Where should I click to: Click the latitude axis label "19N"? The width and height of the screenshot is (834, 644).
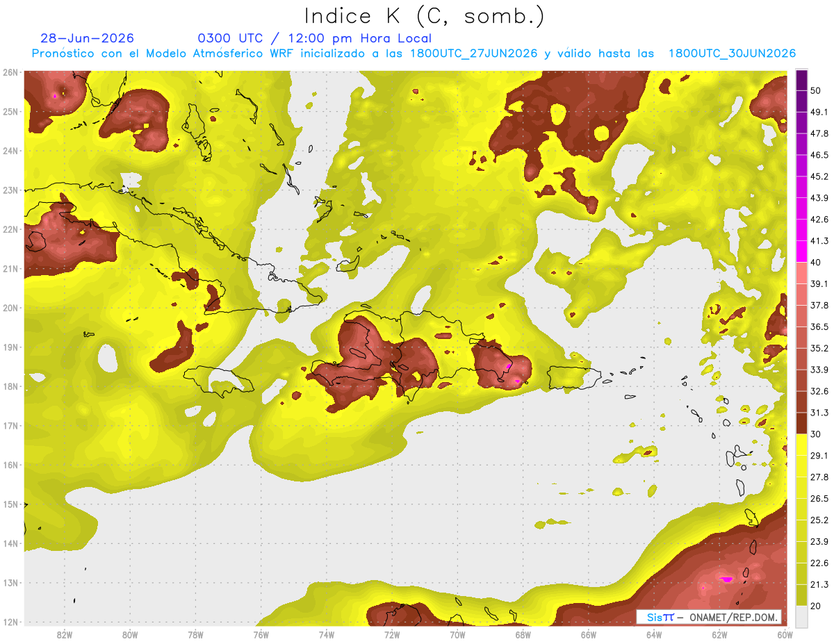tap(10, 347)
